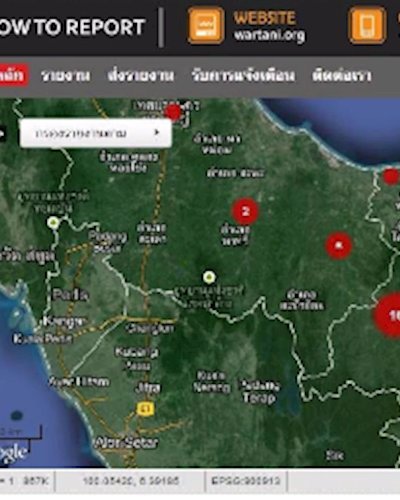Click the Jitra map label
The width and height of the screenshot is (400, 500).
147,388
